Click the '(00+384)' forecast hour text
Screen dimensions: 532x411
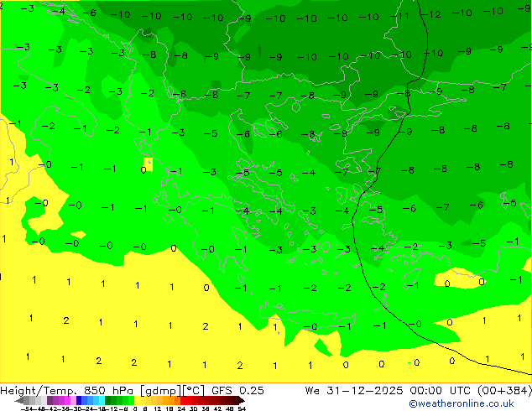click(x=504, y=391)
